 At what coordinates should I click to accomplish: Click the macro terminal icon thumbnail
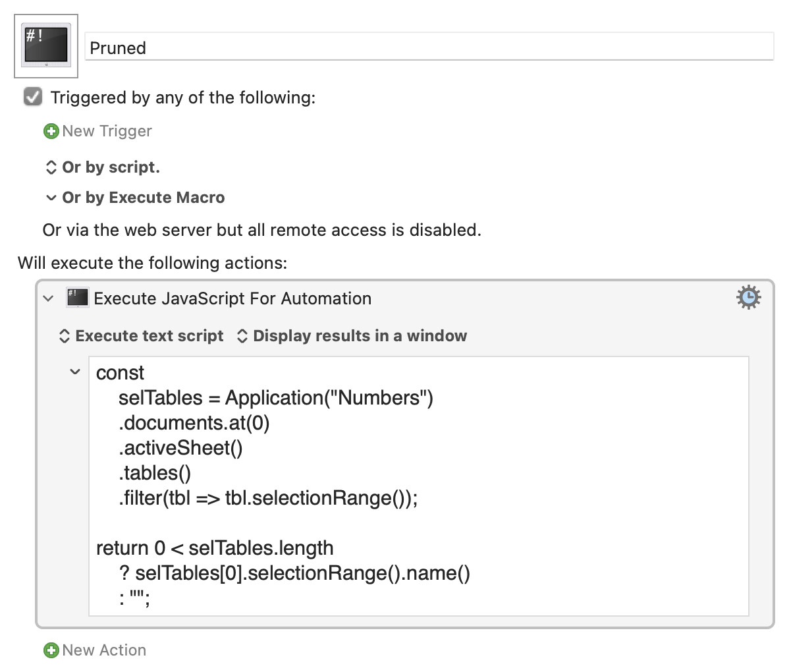(x=46, y=46)
